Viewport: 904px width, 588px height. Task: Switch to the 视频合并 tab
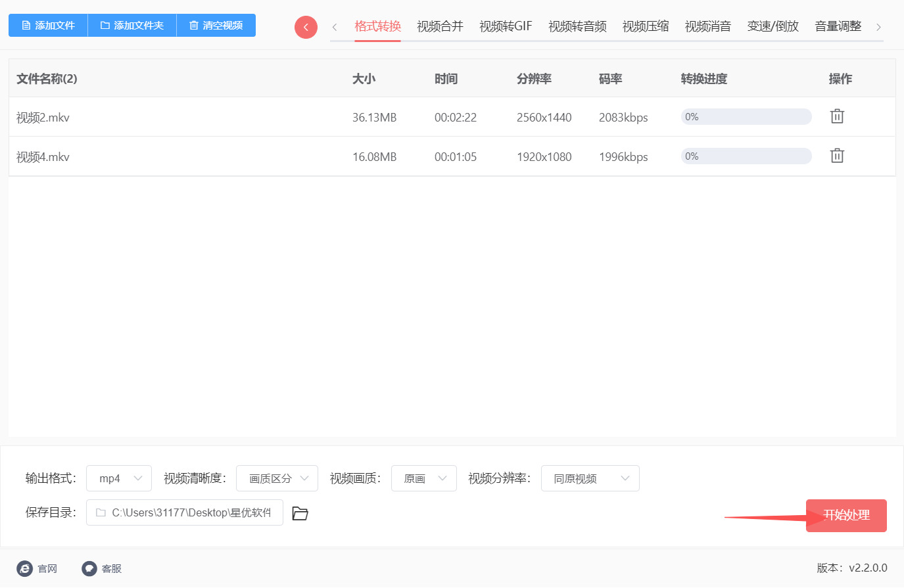[x=440, y=26]
